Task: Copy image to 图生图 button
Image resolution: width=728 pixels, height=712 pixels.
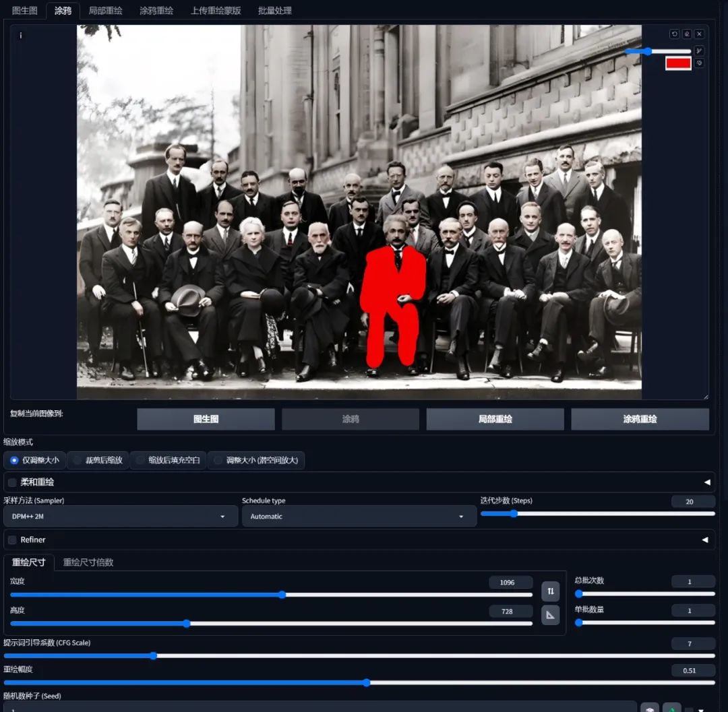Action: (x=206, y=419)
